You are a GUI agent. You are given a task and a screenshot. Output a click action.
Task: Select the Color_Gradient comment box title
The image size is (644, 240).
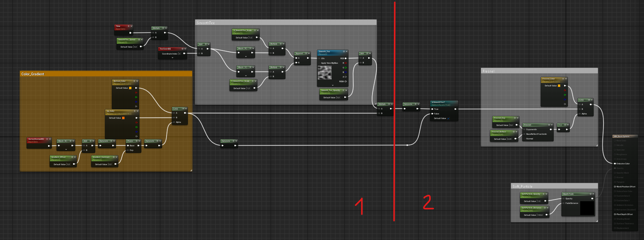pos(33,74)
